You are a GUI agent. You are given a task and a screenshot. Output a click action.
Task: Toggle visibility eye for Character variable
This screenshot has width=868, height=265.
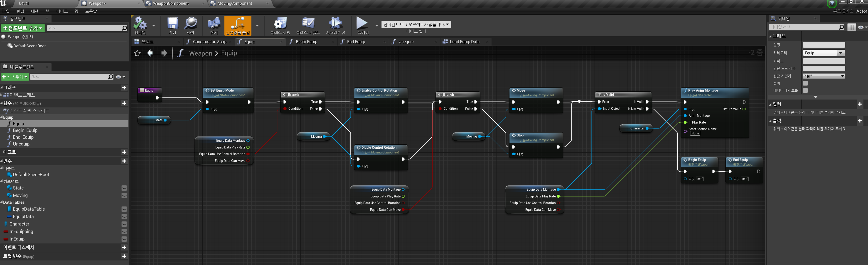(x=124, y=224)
